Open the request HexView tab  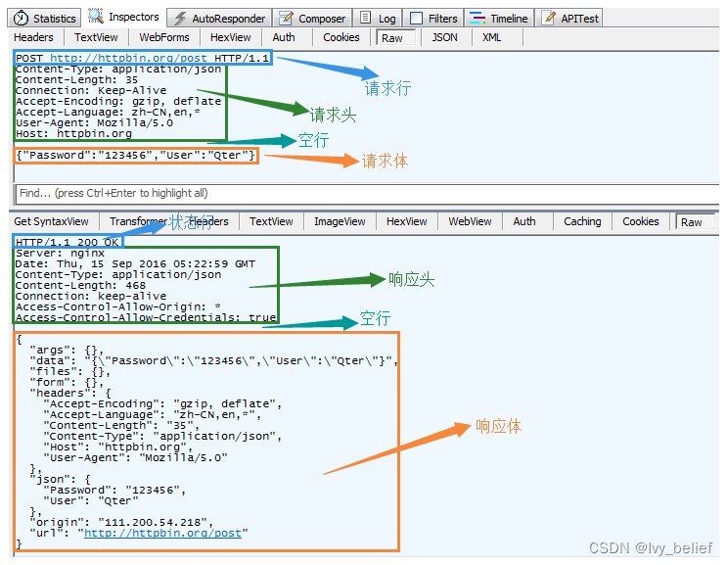coord(231,37)
